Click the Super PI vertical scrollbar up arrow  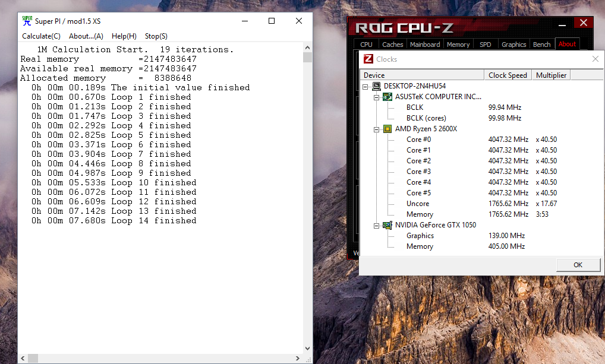tap(307, 48)
